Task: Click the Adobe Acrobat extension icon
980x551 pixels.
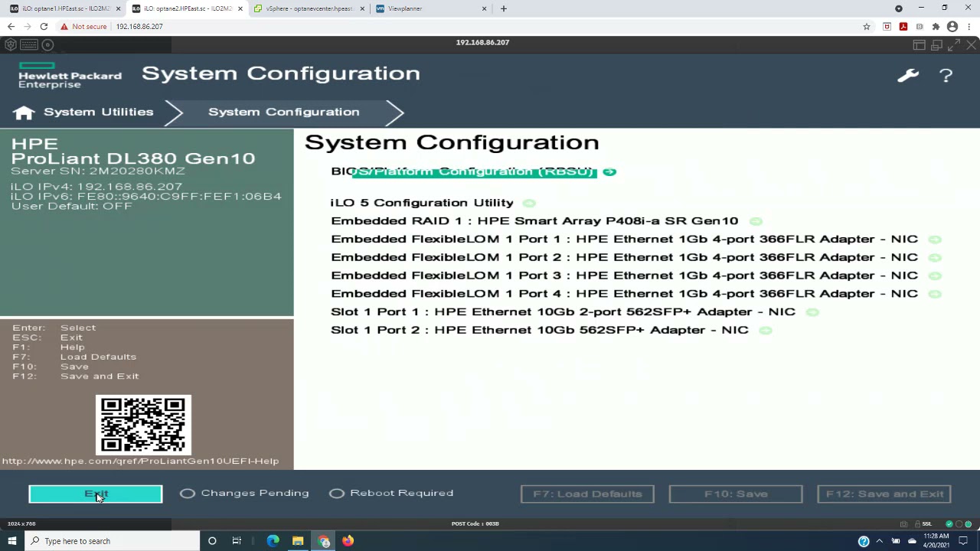Action: (903, 26)
